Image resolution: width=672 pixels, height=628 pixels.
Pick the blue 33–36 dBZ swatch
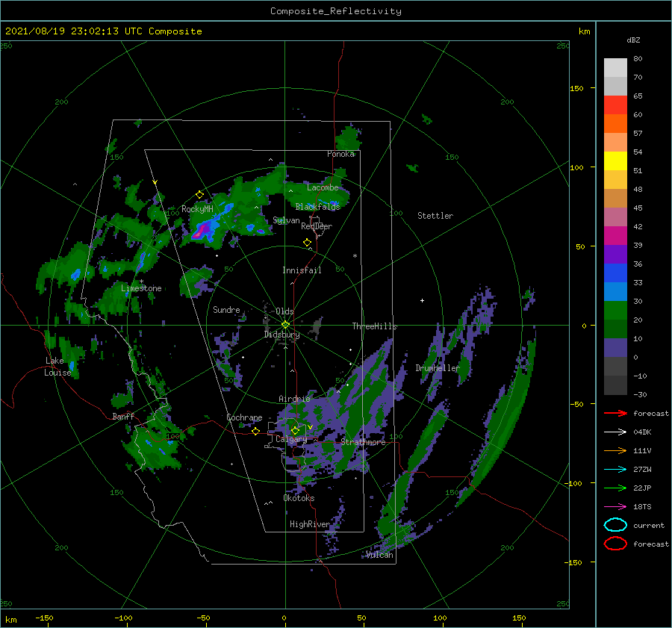click(615, 273)
